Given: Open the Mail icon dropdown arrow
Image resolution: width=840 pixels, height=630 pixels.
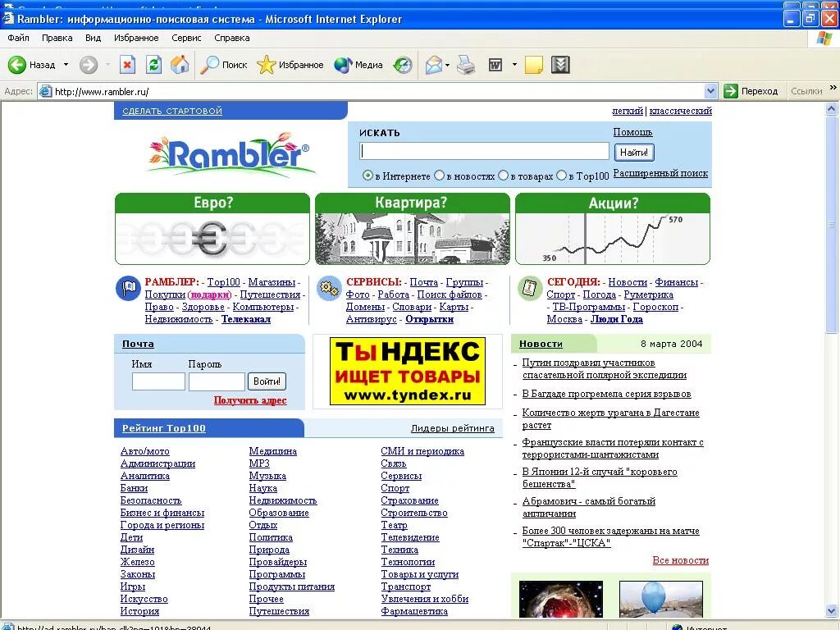Looking at the screenshot, I should point(447,65).
